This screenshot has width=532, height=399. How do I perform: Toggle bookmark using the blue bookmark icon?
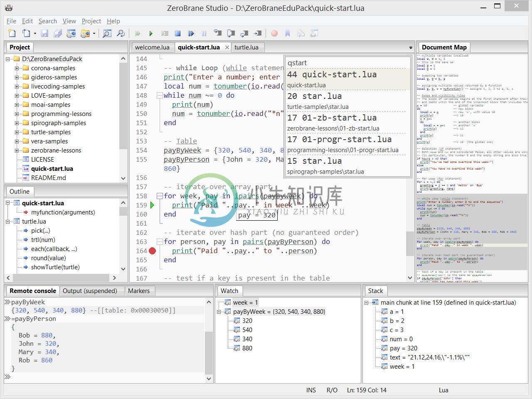[287, 33]
